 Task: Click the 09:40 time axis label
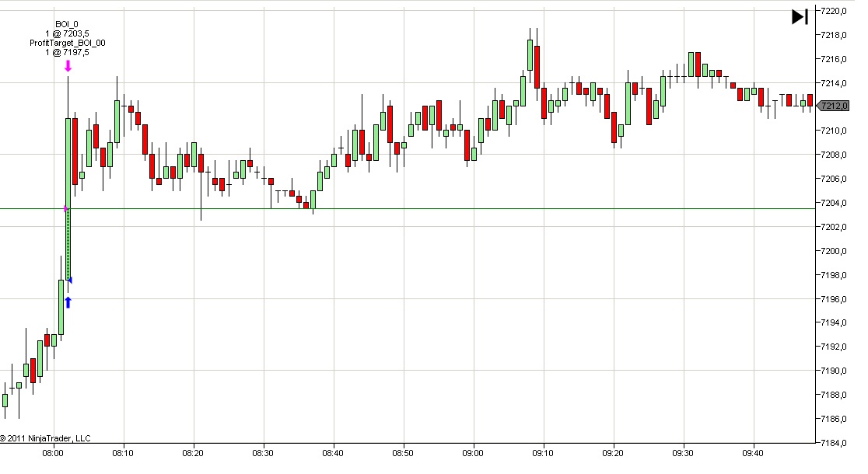pos(753,453)
